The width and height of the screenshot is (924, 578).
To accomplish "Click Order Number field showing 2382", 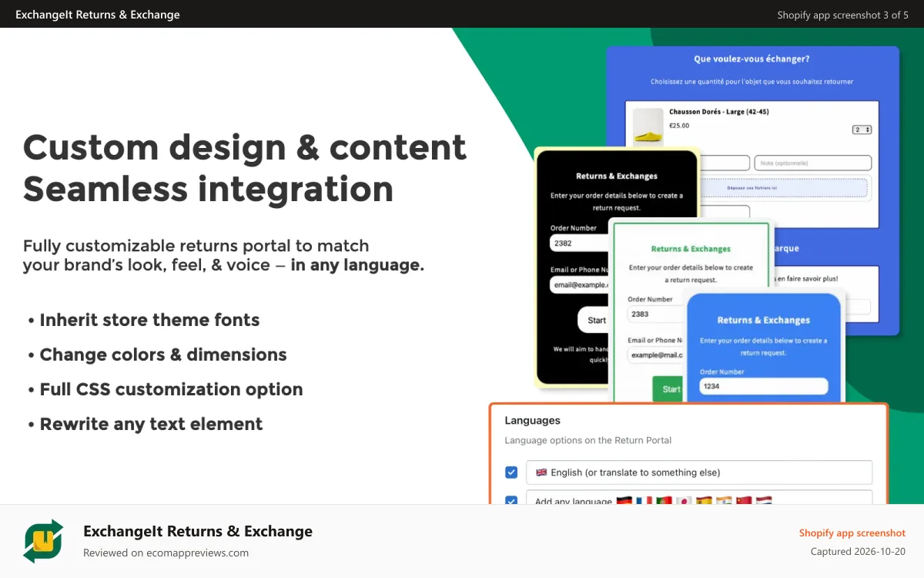I will click(x=579, y=243).
